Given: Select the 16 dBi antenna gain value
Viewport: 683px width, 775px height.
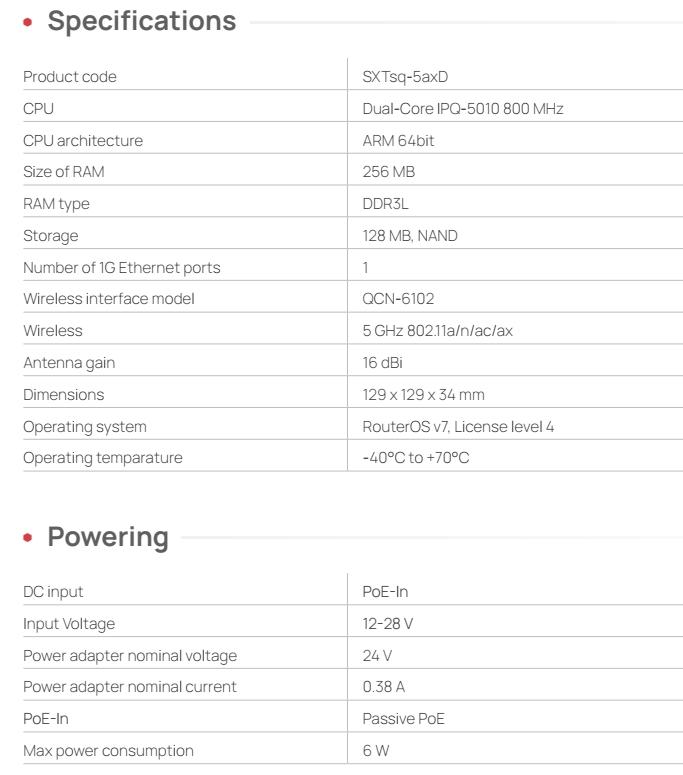Looking at the screenshot, I should coord(382,363).
